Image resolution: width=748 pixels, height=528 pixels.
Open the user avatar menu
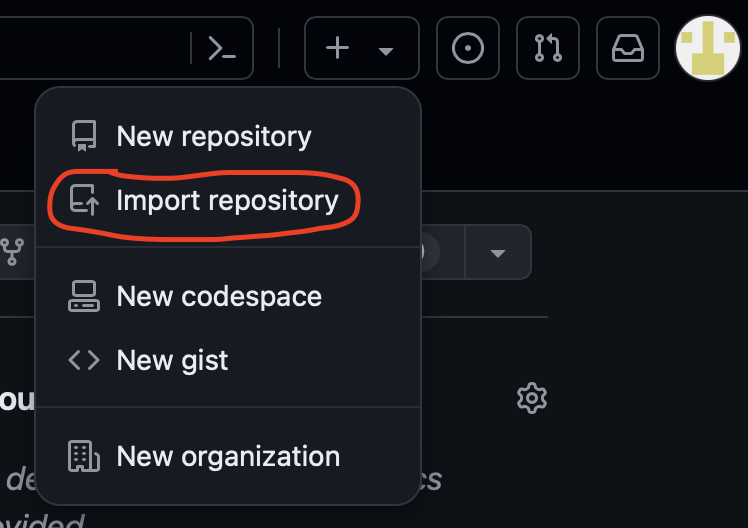707,48
